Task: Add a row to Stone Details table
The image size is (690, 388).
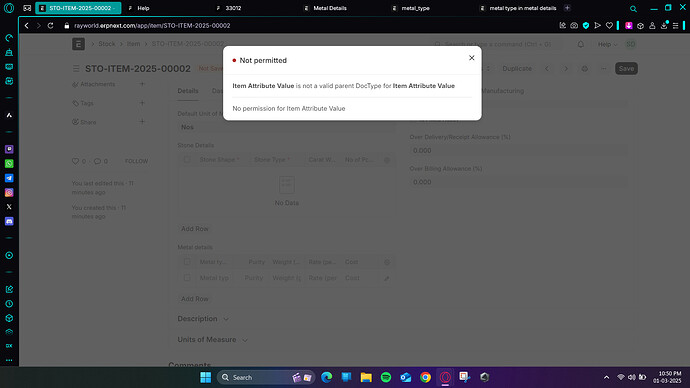Action: point(195,229)
